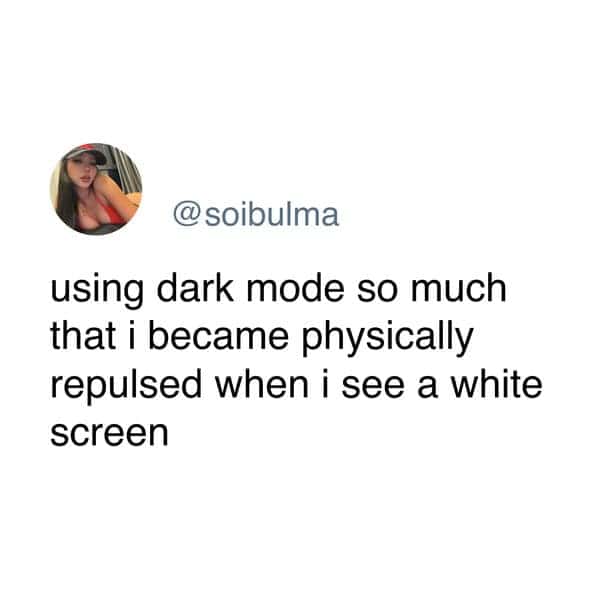599x599 pixels.
Task: Click the single letter "a" before "white"
Action: 427,388
